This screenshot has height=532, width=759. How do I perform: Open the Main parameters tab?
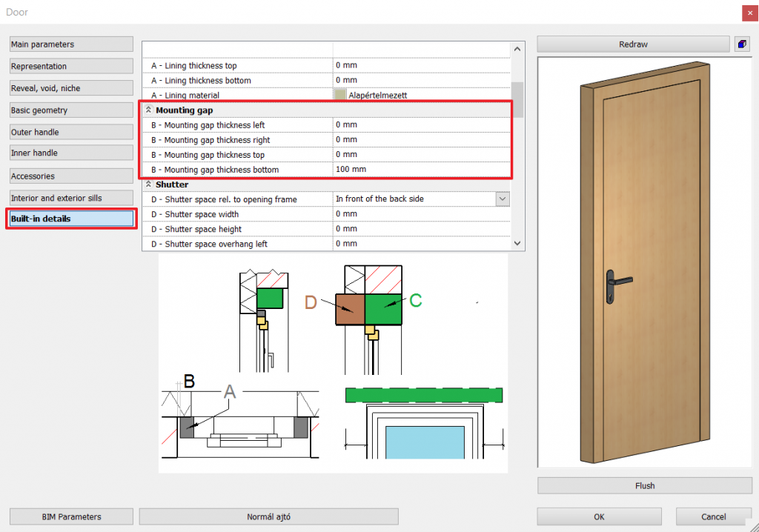click(x=71, y=44)
